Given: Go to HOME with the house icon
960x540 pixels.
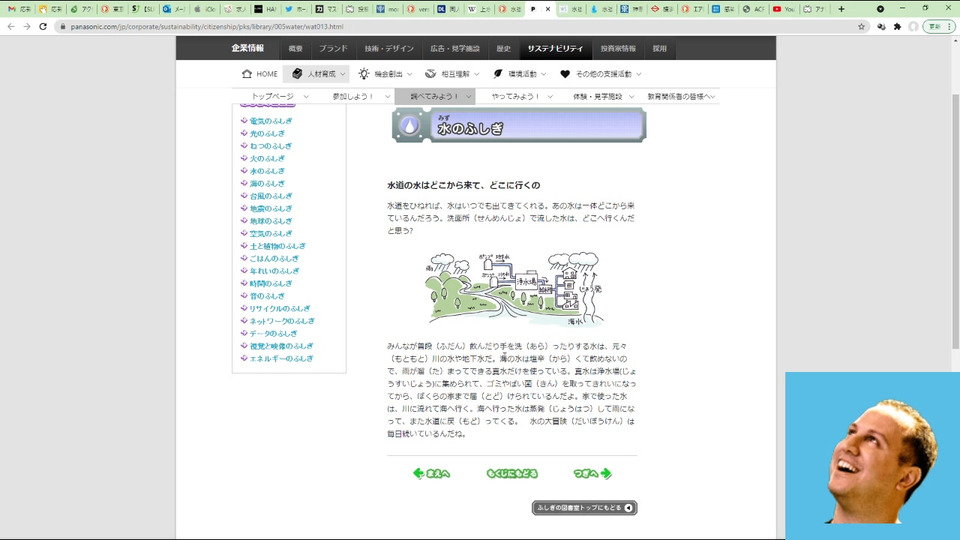Looking at the screenshot, I should 260,73.
